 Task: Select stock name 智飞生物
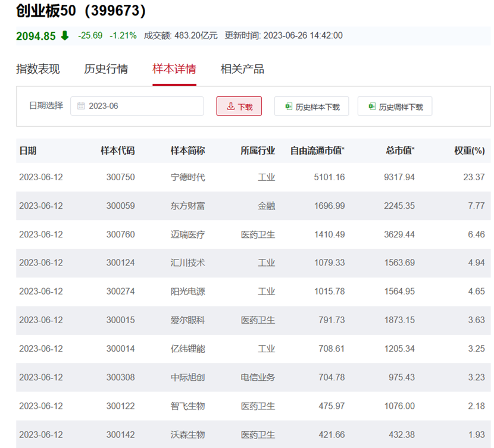pos(187,406)
